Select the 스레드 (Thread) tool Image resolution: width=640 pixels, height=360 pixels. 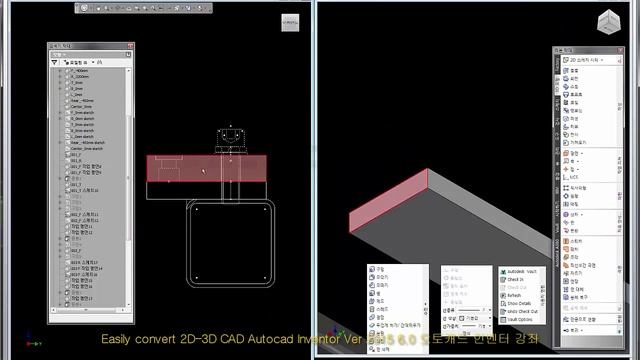(378, 309)
